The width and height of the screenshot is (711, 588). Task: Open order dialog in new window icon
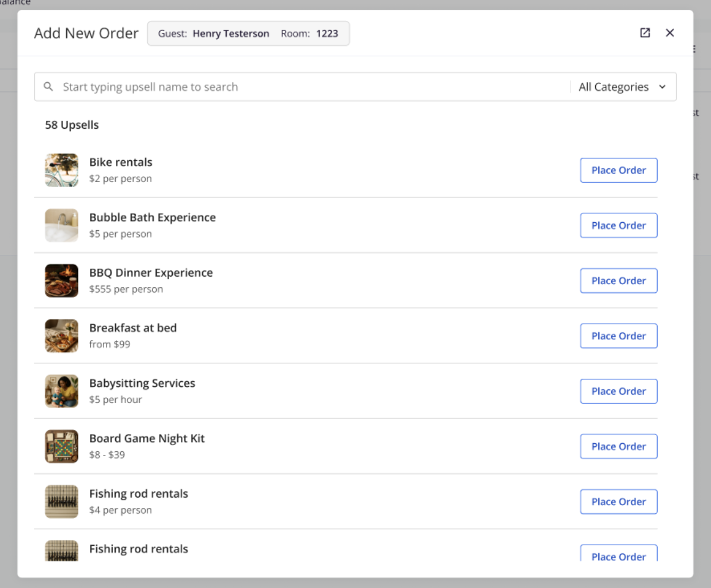click(x=645, y=33)
